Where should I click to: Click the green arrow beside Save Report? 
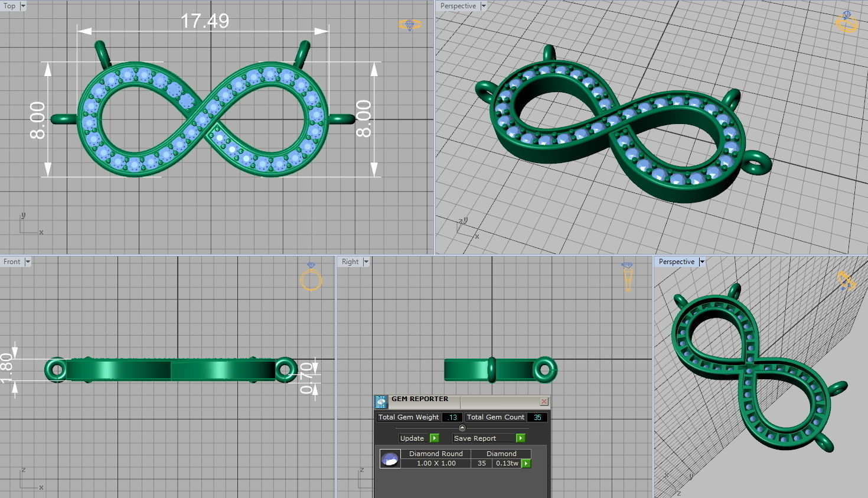pyautogui.click(x=520, y=438)
